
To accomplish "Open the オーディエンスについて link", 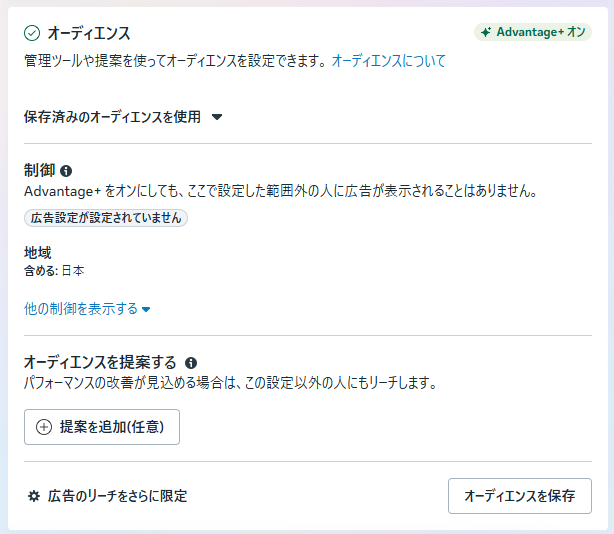I will click(x=388, y=61).
